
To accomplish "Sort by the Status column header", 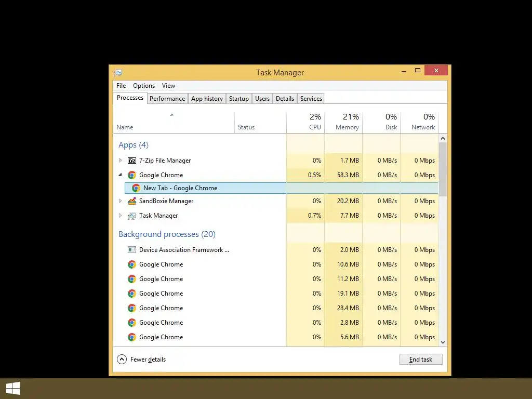I will [260, 123].
